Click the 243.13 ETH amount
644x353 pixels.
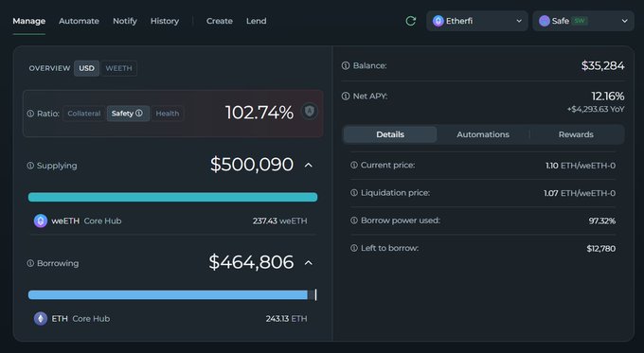coord(286,319)
